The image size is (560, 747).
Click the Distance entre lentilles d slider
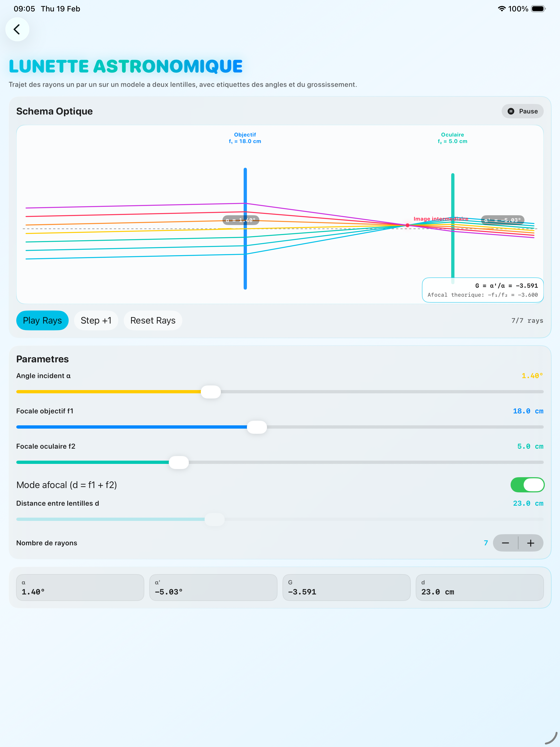(280, 519)
